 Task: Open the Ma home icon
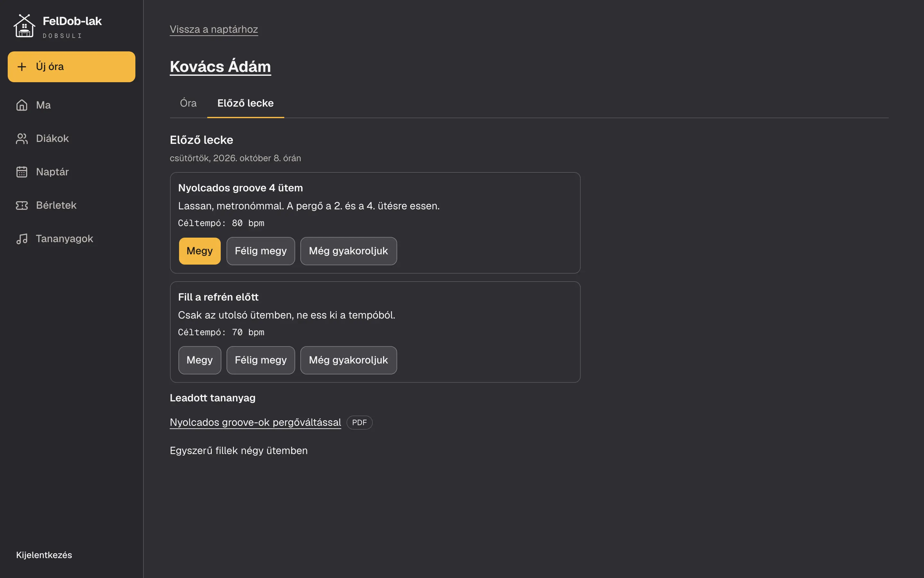tap(22, 105)
